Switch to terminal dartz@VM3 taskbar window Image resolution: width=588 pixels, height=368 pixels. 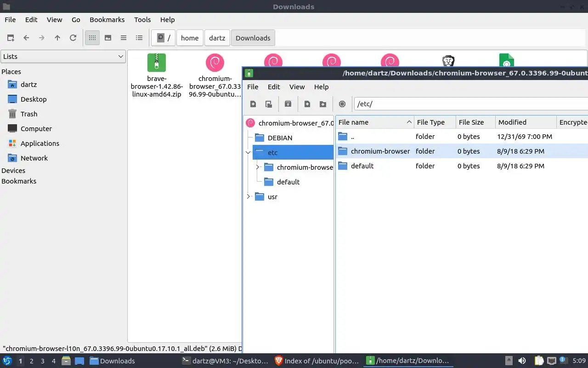pos(225,361)
